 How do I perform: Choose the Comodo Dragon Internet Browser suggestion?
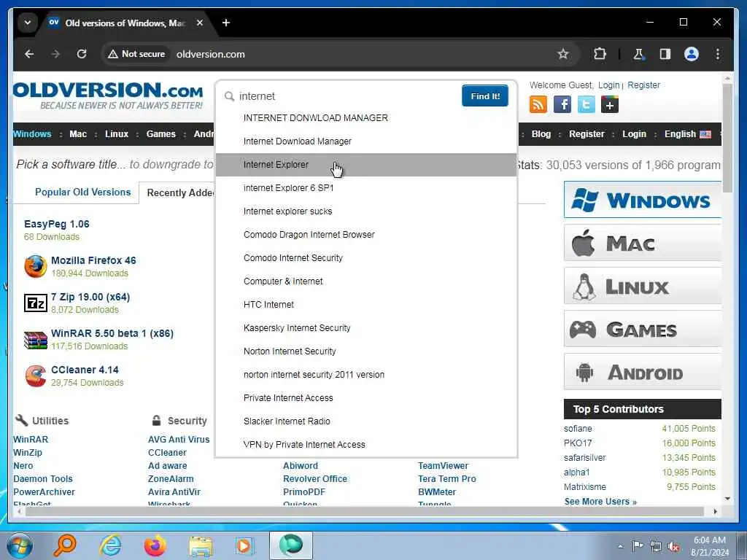coord(366,235)
